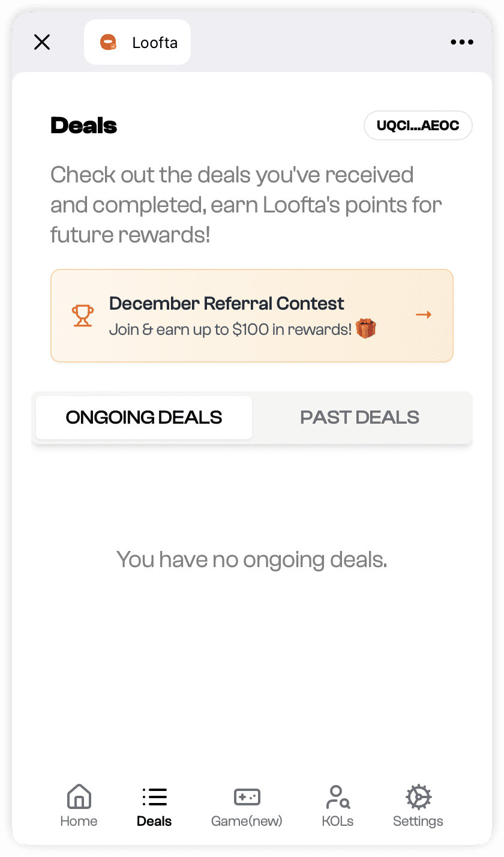504x857 pixels.
Task: Switch to Ongoing Deals tab
Action: (144, 418)
